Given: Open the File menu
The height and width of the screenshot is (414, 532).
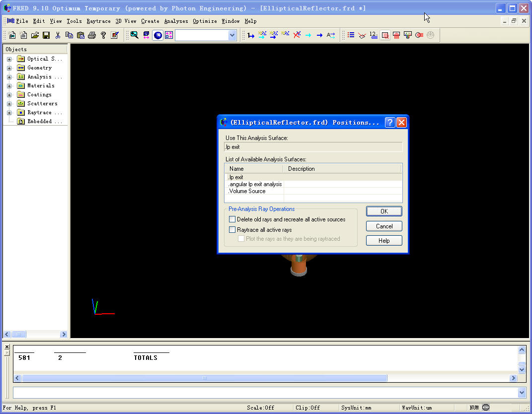Looking at the screenshot, I should point(22,21).
